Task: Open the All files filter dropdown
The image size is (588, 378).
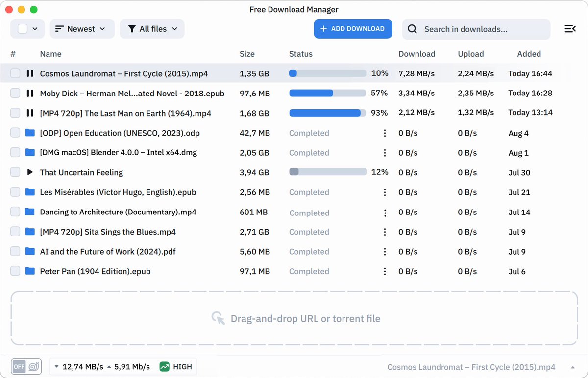Action: click(152, 29)
